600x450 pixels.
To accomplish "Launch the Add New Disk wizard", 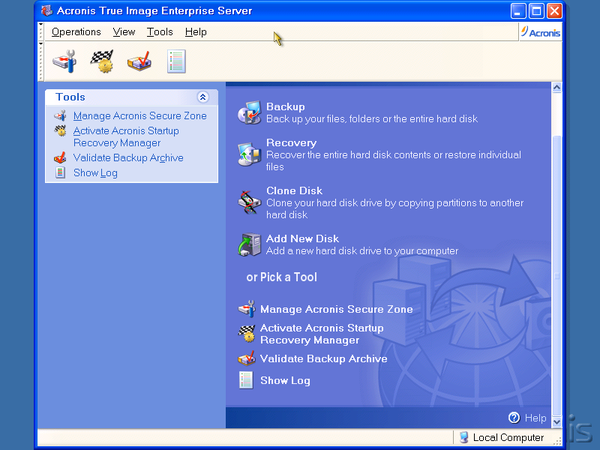I will [x=302, y=239].
